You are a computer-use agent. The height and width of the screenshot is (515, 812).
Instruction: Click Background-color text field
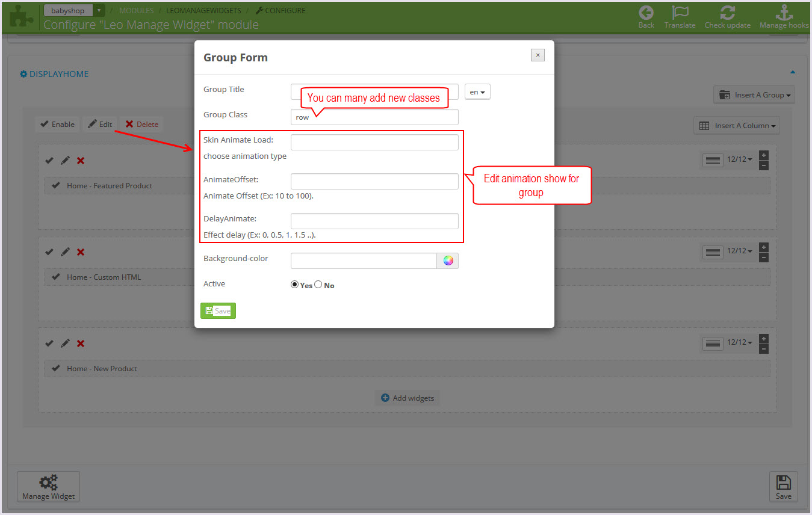click(x=364, y=261)
